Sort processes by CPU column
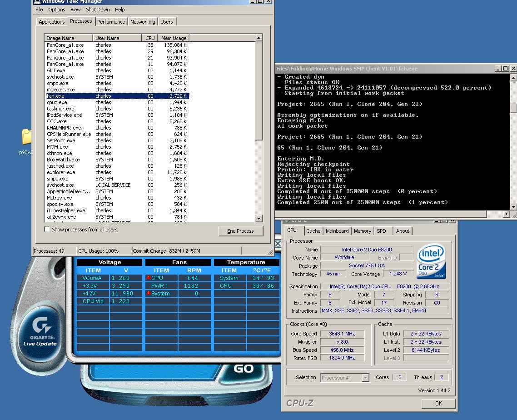517x420 pixels. pyautogui.click(x=149, y=38)
